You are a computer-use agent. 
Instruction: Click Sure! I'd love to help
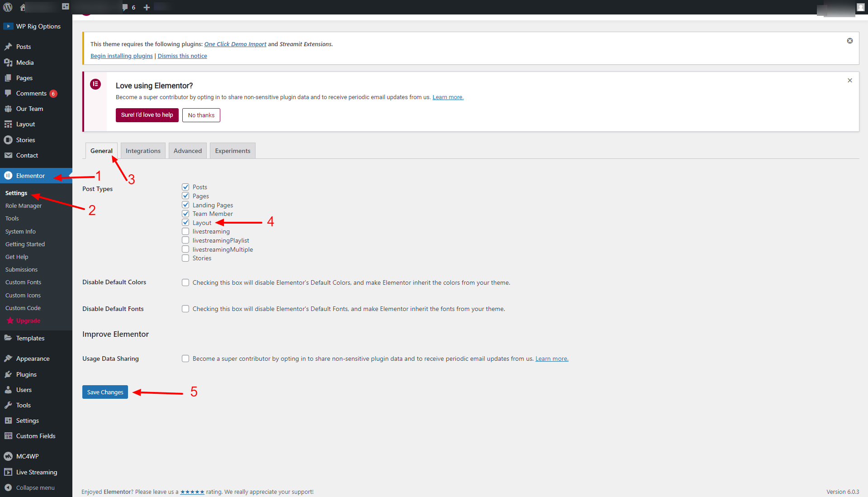[x=147, y=115]
